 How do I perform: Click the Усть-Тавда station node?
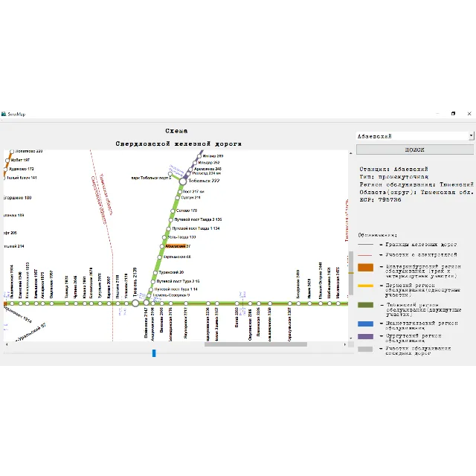[x=164, y=237]
